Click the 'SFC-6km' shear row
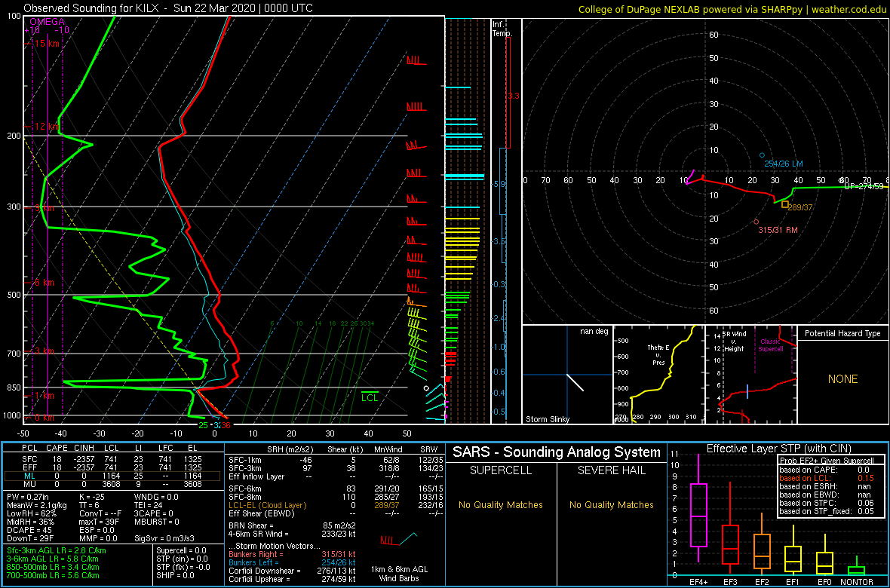This screenshot has width=890, height=588. (336, 488)
